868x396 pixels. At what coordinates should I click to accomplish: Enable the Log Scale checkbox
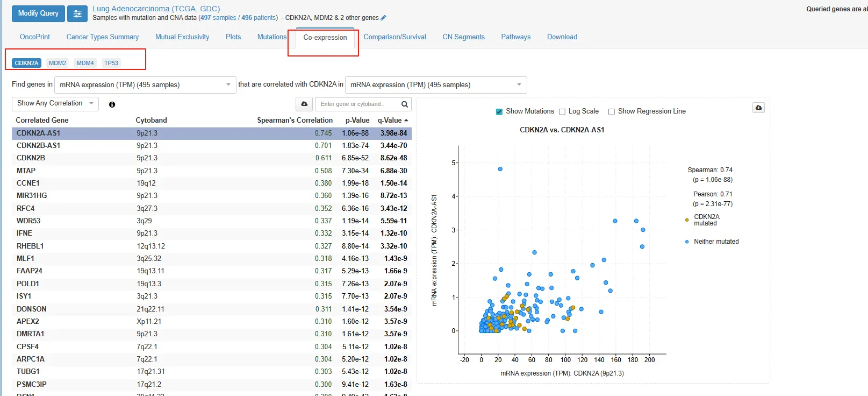(562, 111)
